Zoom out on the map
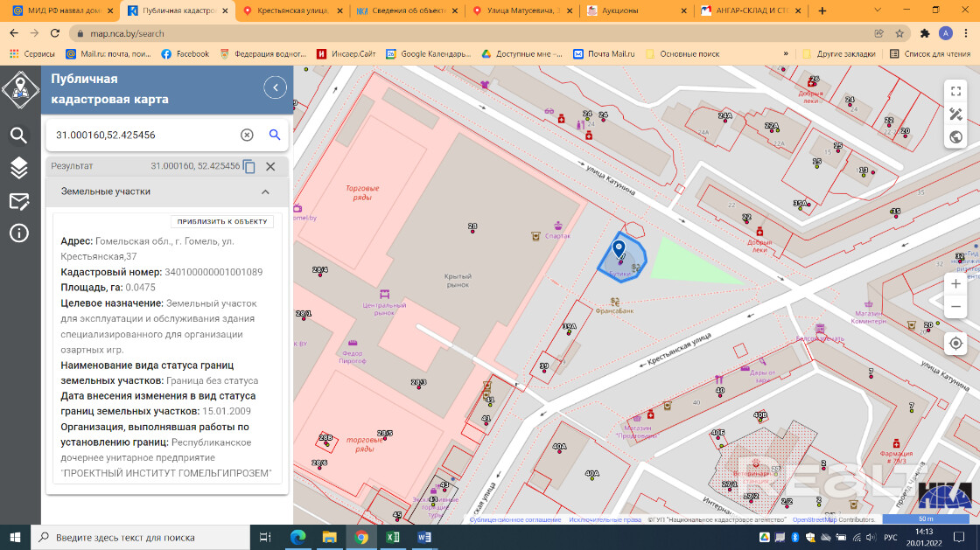Image resolution: width=980 pixels, height=550 pixels. tap(955, 307)
